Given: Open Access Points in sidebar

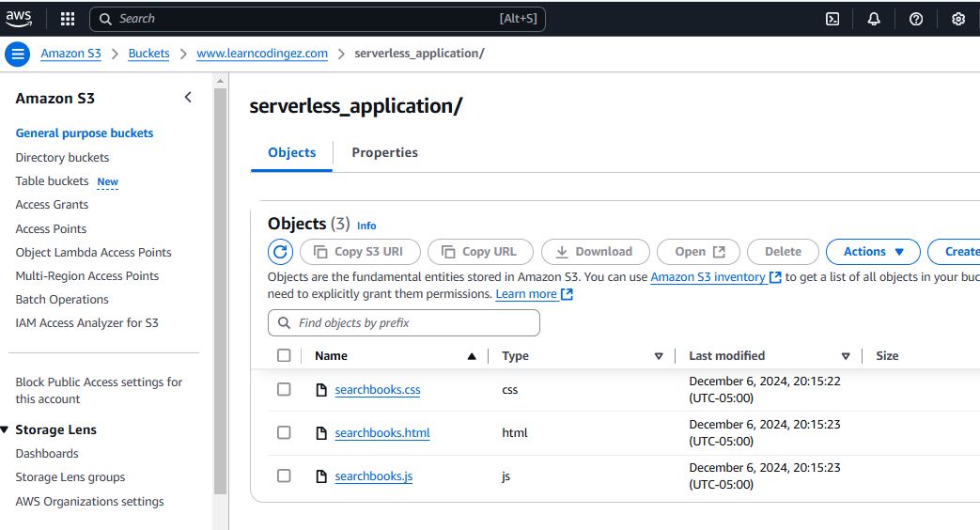Looking at the screenshot, I should coord(51,228).
